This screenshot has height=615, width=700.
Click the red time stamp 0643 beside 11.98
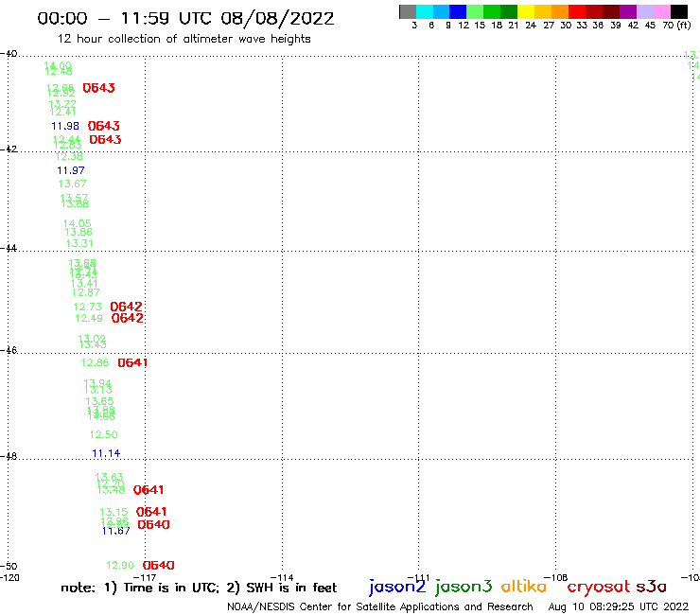click(103, 126)
